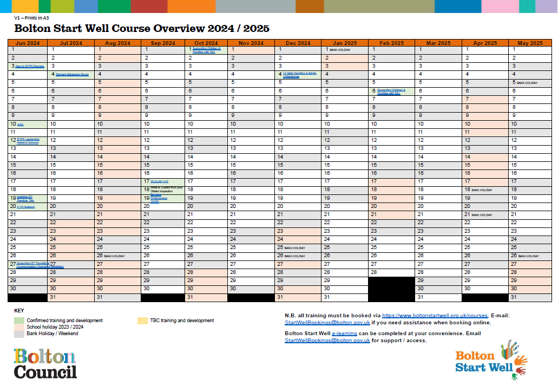The height and width of the screenshot is (392, 558).
Task: Click 'School holiday 2023 / 2024' key label
Action: (x=55, y=327)
